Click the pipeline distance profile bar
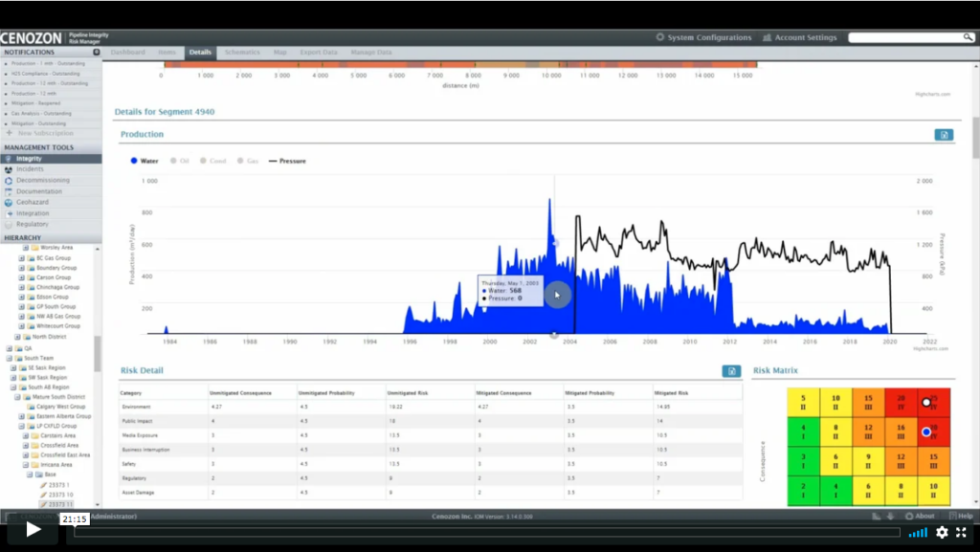This screenshot has width=980, height=552. tap(460, 64)
